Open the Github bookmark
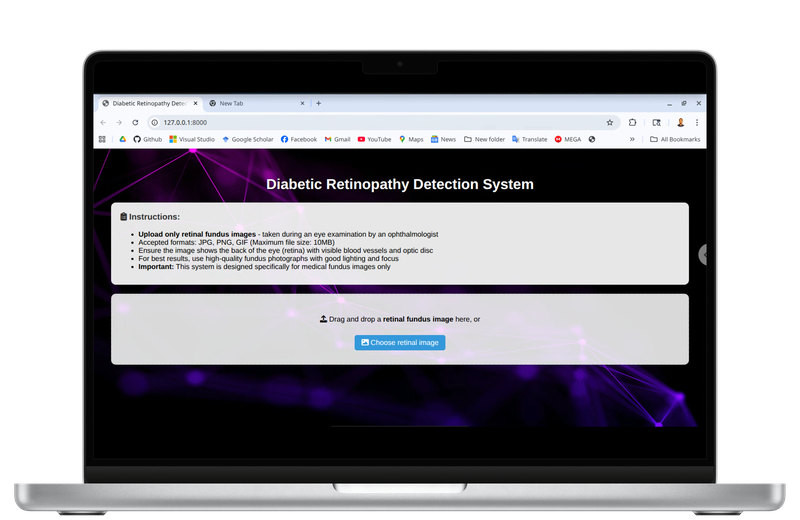Screen dimensions: 800x520 (x=147, y=139)
